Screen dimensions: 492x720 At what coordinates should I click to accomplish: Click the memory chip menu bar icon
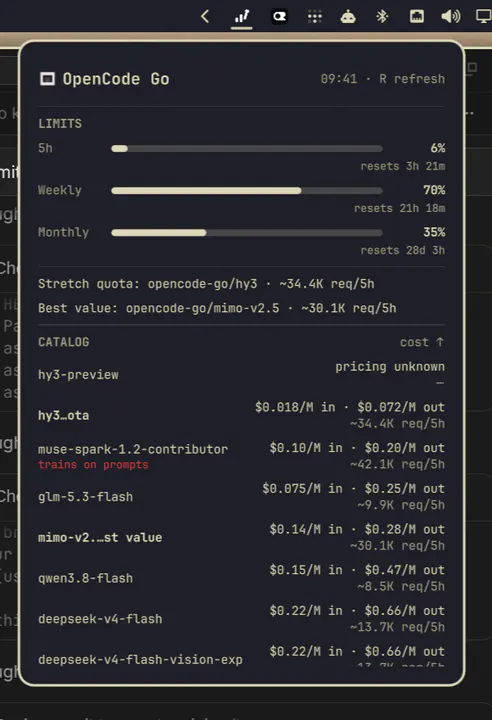pyautogui.click(x=417, y=17)
